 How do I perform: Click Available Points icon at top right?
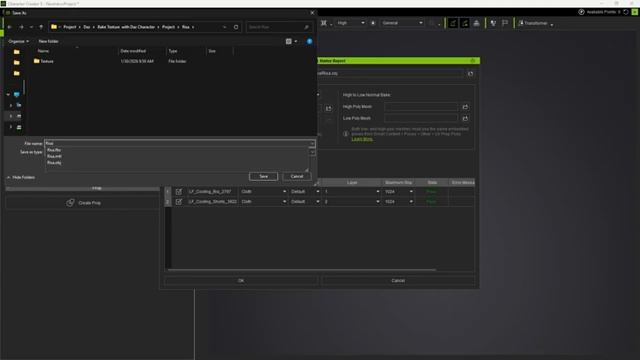pyautogui.click(x=581, y=12)
